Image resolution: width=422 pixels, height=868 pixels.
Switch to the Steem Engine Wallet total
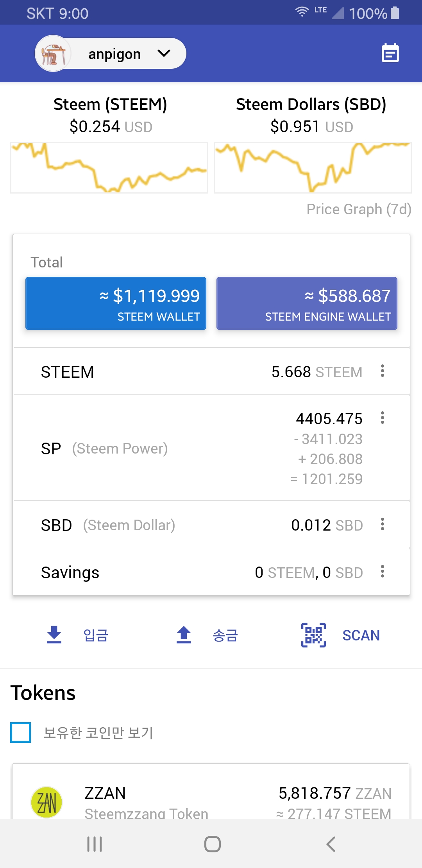point(307,303)
